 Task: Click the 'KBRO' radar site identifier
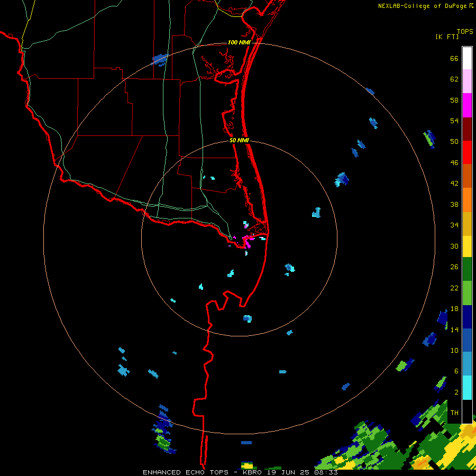[x=252, y=472]
